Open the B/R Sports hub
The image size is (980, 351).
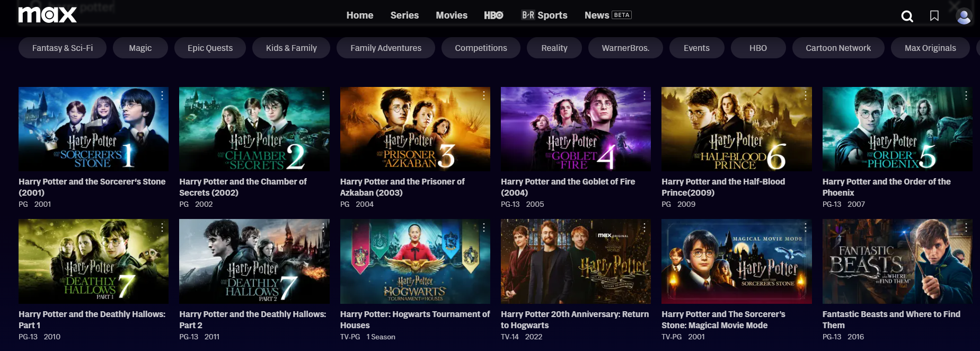[x=544, y=15]
